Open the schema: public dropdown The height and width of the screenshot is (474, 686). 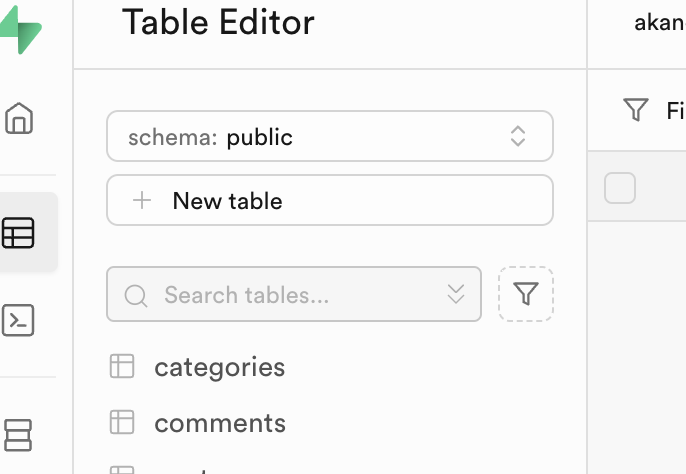pos(329,136)
